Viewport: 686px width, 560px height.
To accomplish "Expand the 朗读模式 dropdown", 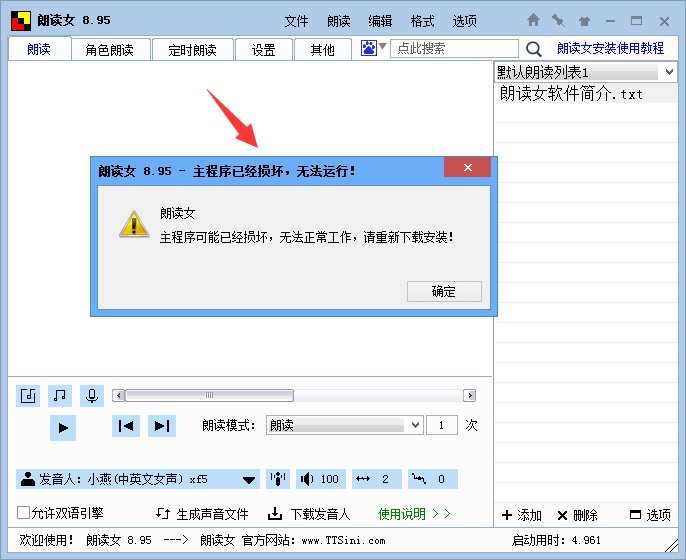I will pos(345,425).
